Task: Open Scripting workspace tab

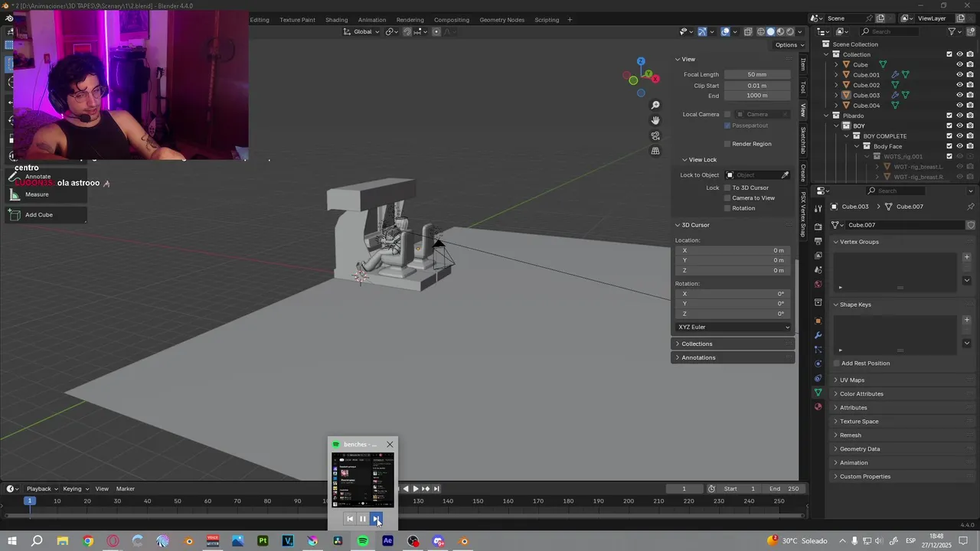Action: (547, 20)
